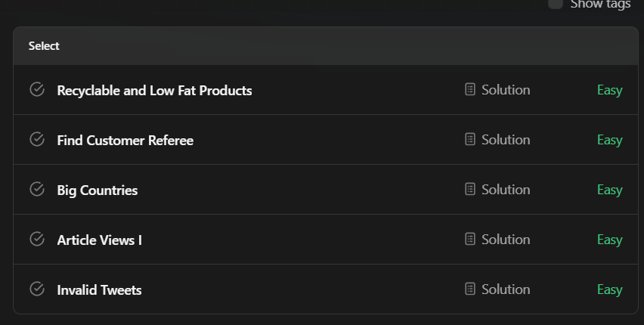Image resolution: width=644 pixels, height=325 pixels.
Task: Enable the Show tags checkbox
Action: point(556,3)
